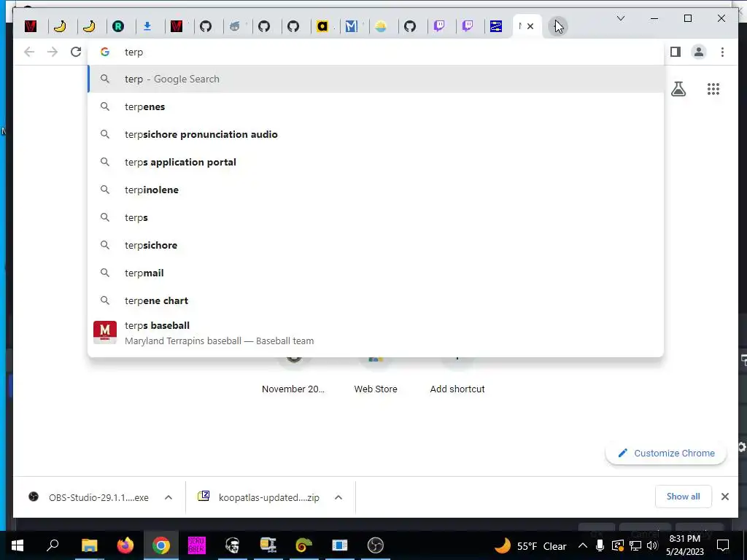The image size is (747, 560).
Task: Click the address bar containing 'terp'
Action: tap(376, 52)
